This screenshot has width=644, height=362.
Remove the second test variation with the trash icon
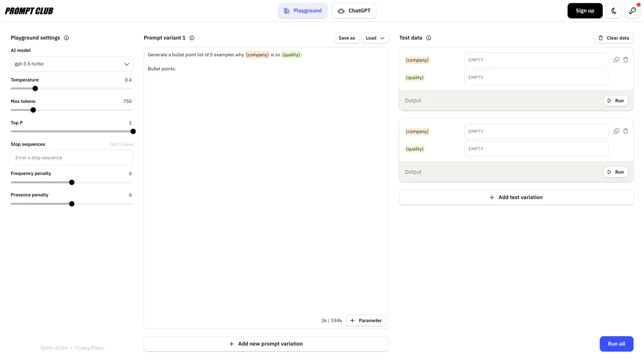point(626,131)
